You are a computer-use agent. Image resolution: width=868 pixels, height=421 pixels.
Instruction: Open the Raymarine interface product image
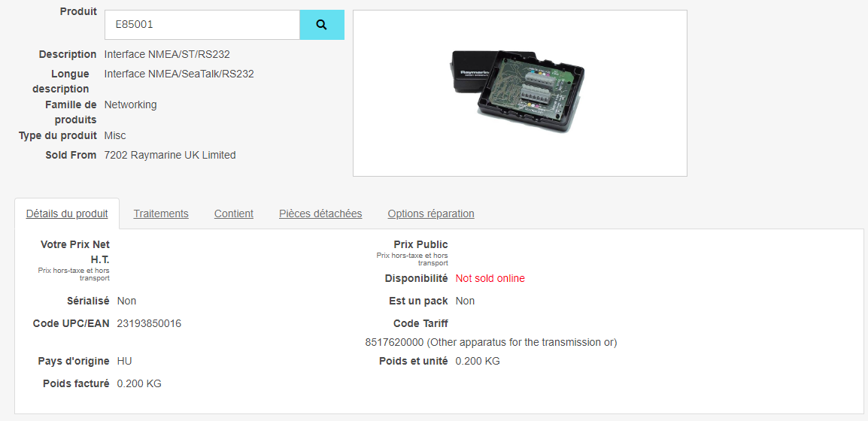click(x=520, y=93)
